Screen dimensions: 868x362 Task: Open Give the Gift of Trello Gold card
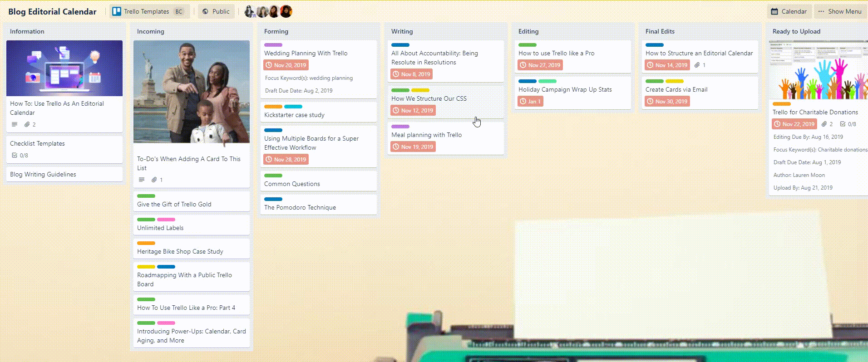[x=192, y=201]
